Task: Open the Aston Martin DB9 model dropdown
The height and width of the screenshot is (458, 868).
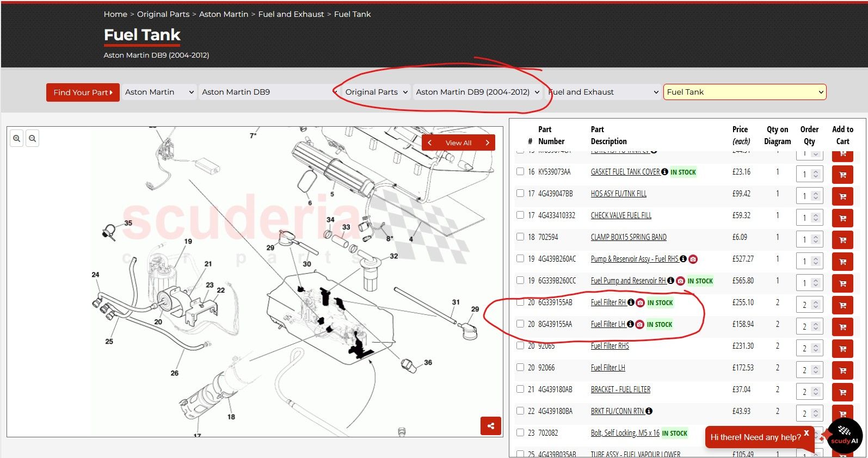Action: [269, 92]
